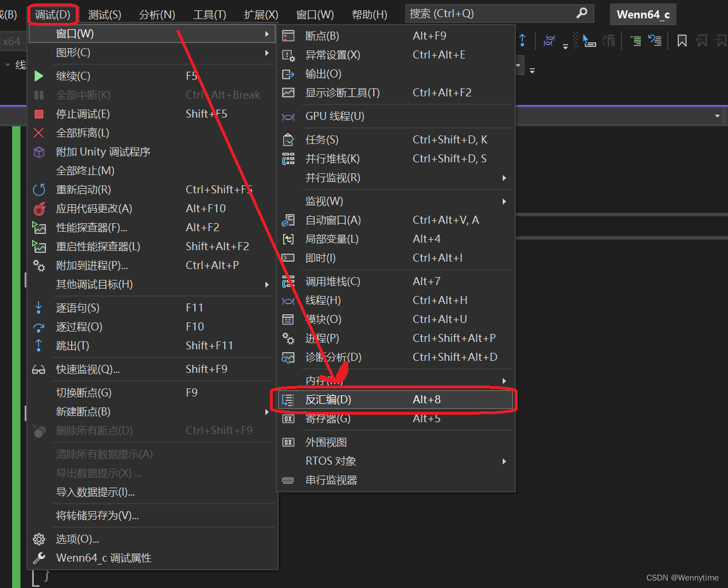Expand the 窗口(W) submenu arrow
The height and width of the screenshot is (588, 728).
click(267, 34)
